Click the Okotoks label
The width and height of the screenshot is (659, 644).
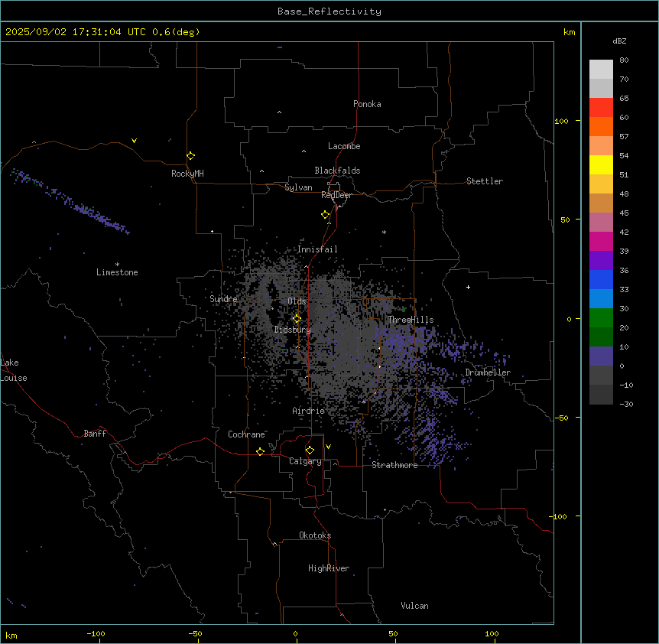315,535
